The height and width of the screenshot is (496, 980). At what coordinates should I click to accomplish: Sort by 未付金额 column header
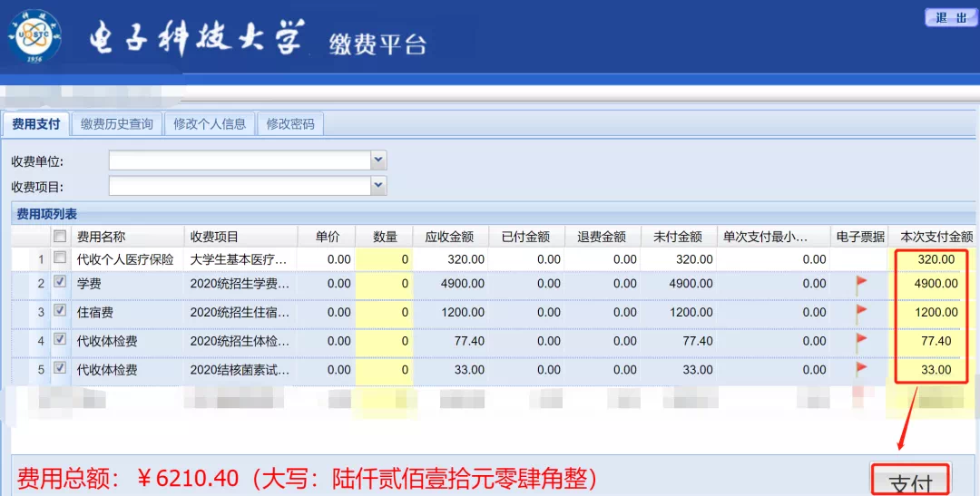coord(678,237)
